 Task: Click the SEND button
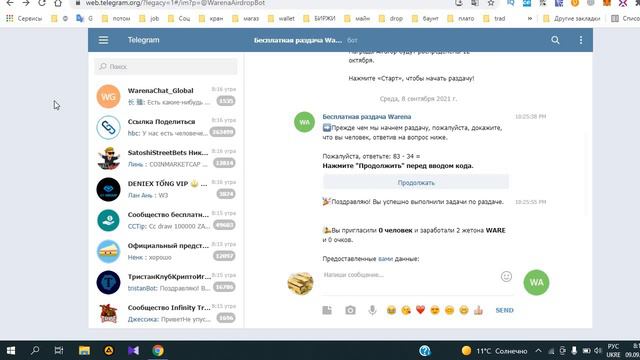pyautogui.click(x=504, y=310)
